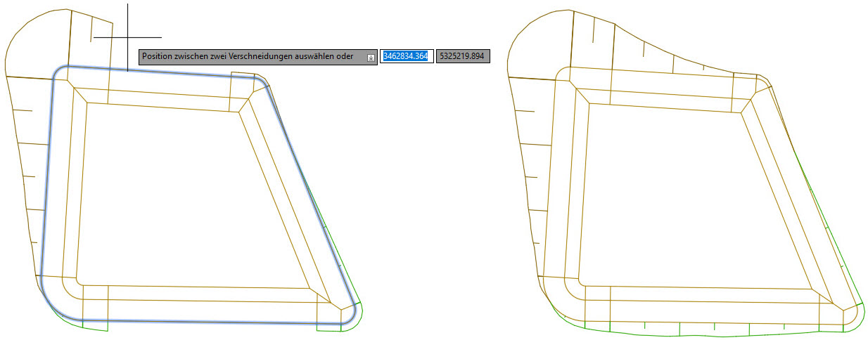Click the 'Position zwischen zwei Verschneidungen' prompt
868x340 pixels.
[x=247, y=56]
